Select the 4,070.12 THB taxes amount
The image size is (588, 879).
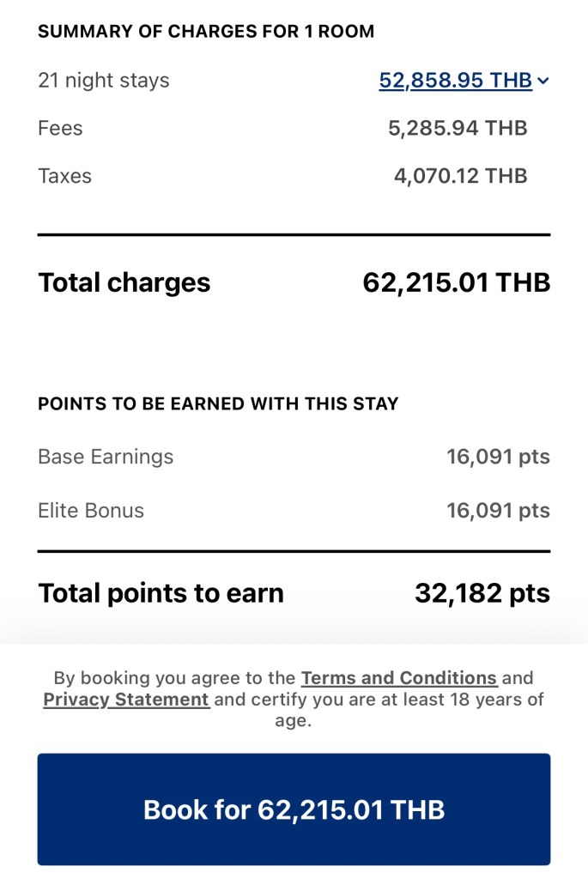(460, 176)
